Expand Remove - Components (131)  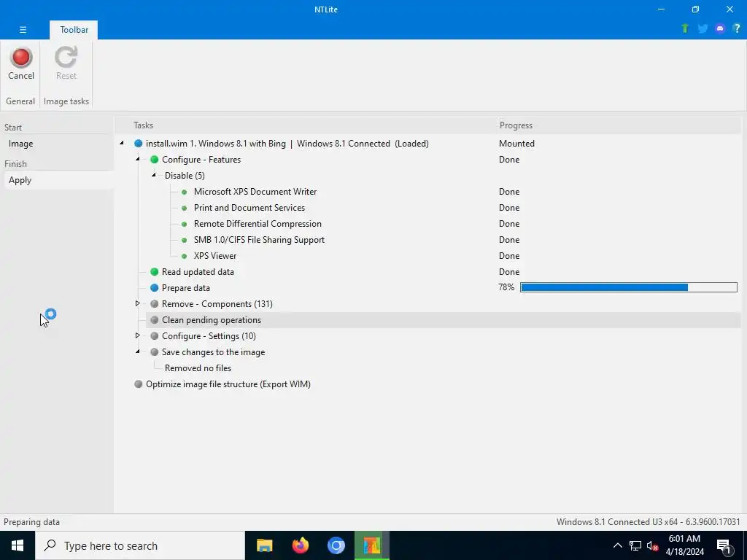138,303
